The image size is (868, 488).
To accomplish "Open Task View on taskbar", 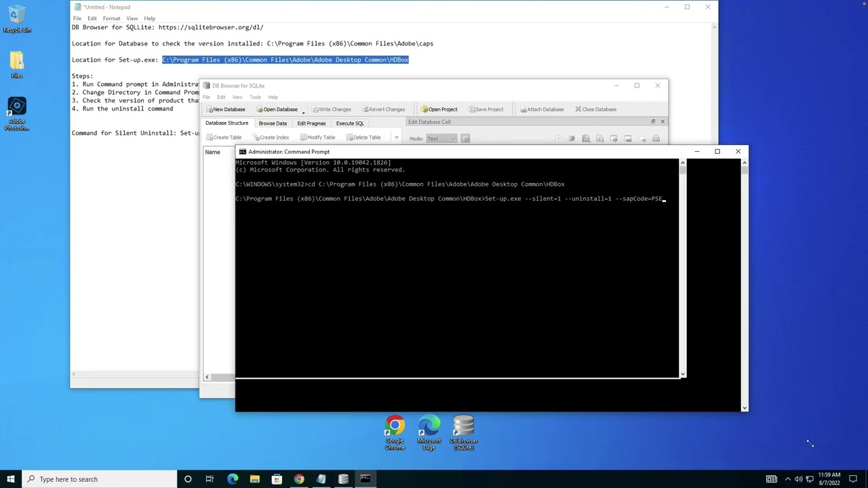I will coord(210,479).
